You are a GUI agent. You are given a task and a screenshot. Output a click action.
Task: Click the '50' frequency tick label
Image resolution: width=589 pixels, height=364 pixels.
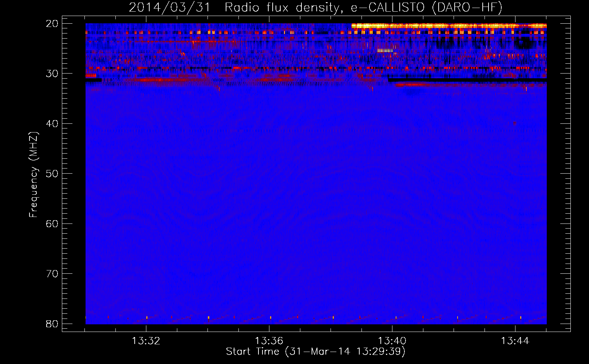click(x=52, y=174)
